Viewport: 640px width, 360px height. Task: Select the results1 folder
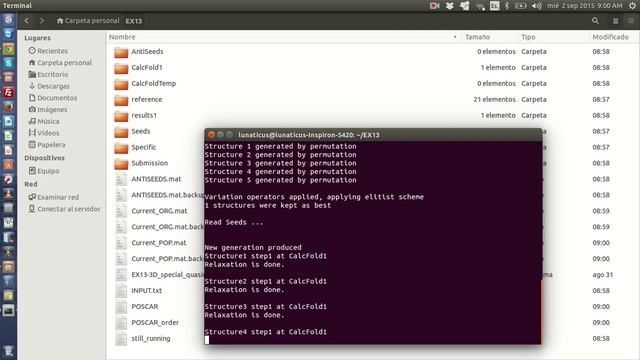144,116
